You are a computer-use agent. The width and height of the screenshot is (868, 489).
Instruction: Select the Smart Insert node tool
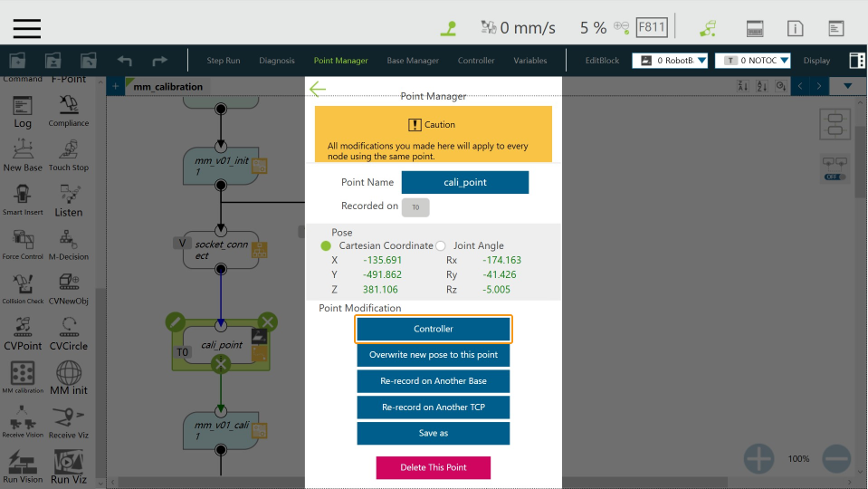coord(23,200)
